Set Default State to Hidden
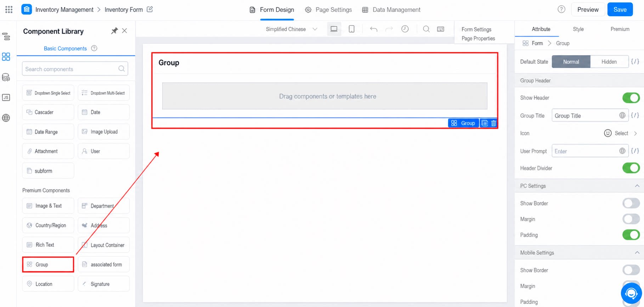Screen dimensions: 644x307 pyautogui.click(x=609, y=62)
